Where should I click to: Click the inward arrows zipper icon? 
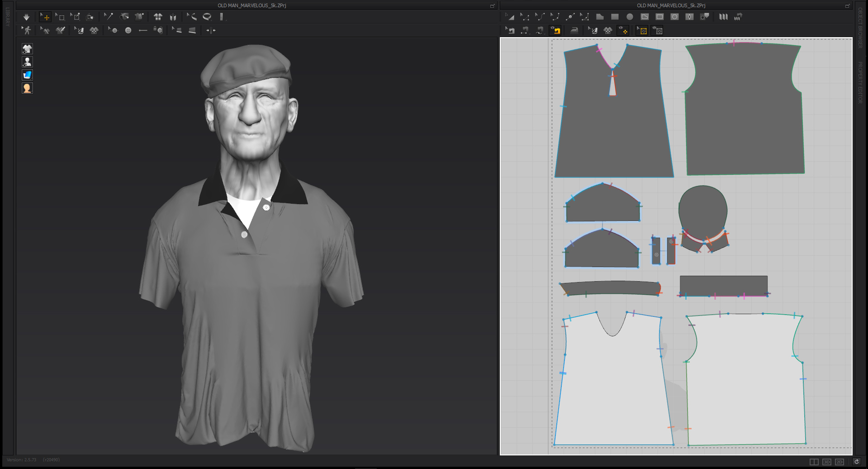[211, 30]
